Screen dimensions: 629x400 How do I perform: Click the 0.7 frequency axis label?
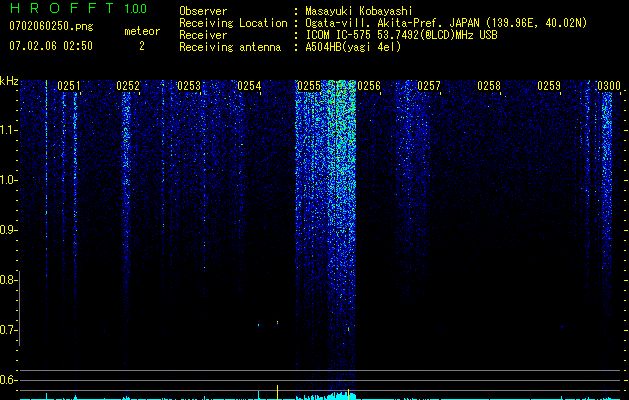(x=7, y=330)
